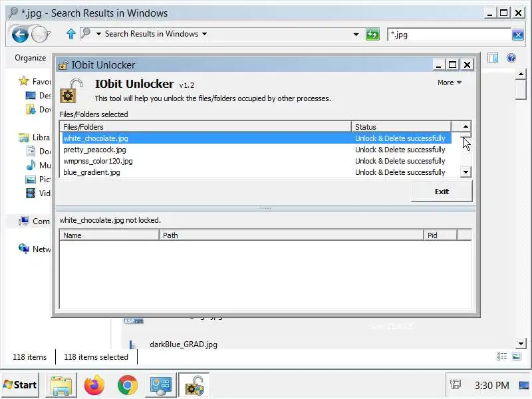Launch Google Chrome from the taskbar
This screenshot has height=399, width=532.
pyautogui.click(x=127, y=385)
